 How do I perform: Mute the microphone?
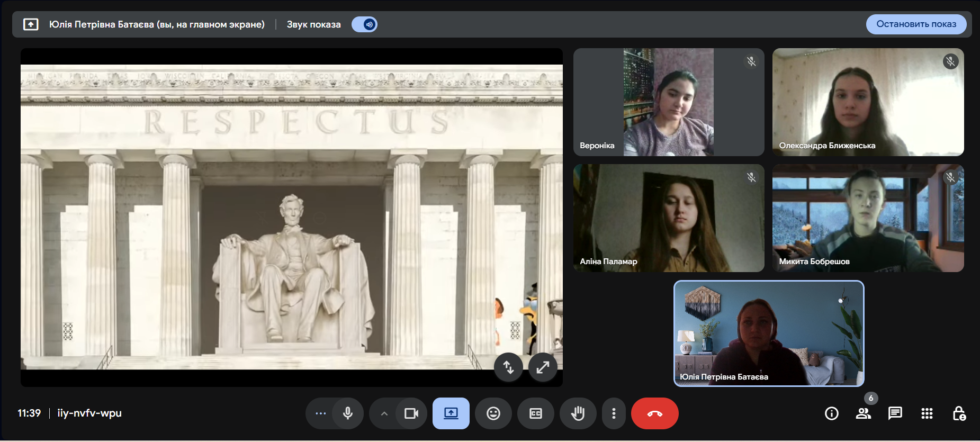tap(348, 413)
